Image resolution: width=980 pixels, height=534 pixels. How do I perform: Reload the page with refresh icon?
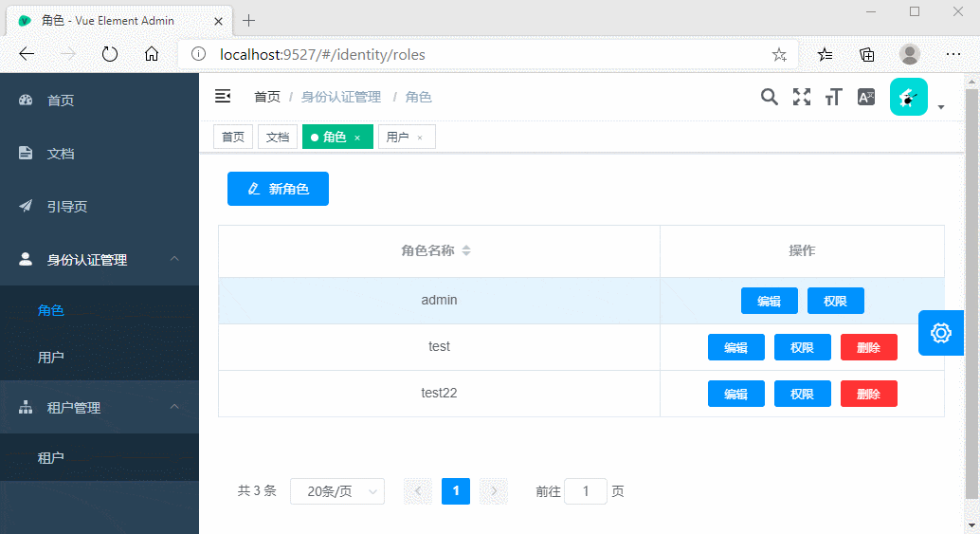pyautogui.click(x=109, y=54)
